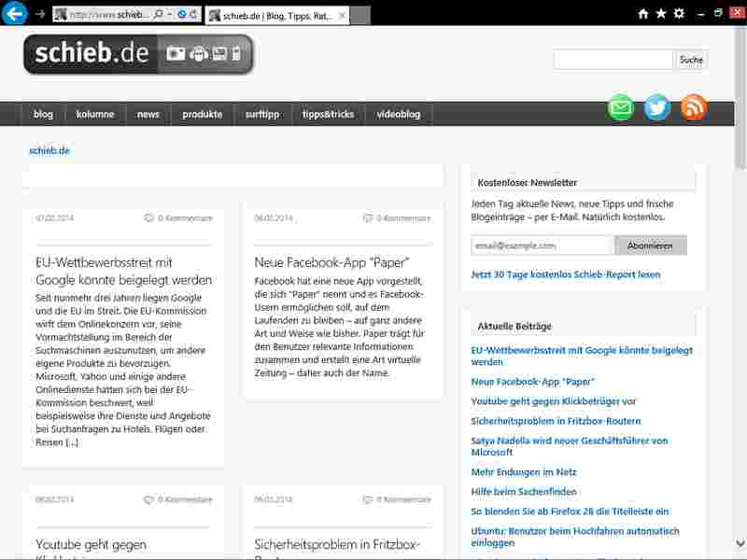Open the news menu item
The image size is (747, 560).
pyautogui.click(x=148, y=114)
